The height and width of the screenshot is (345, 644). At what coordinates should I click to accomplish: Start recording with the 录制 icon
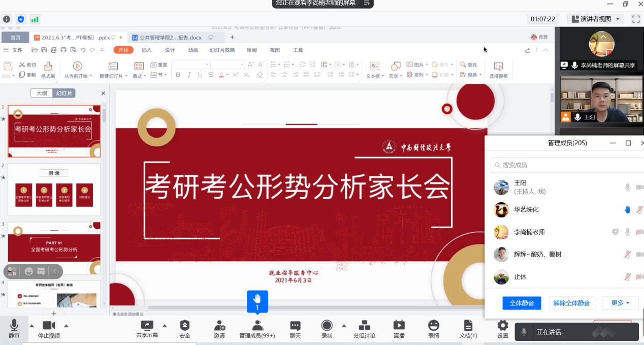327,326
